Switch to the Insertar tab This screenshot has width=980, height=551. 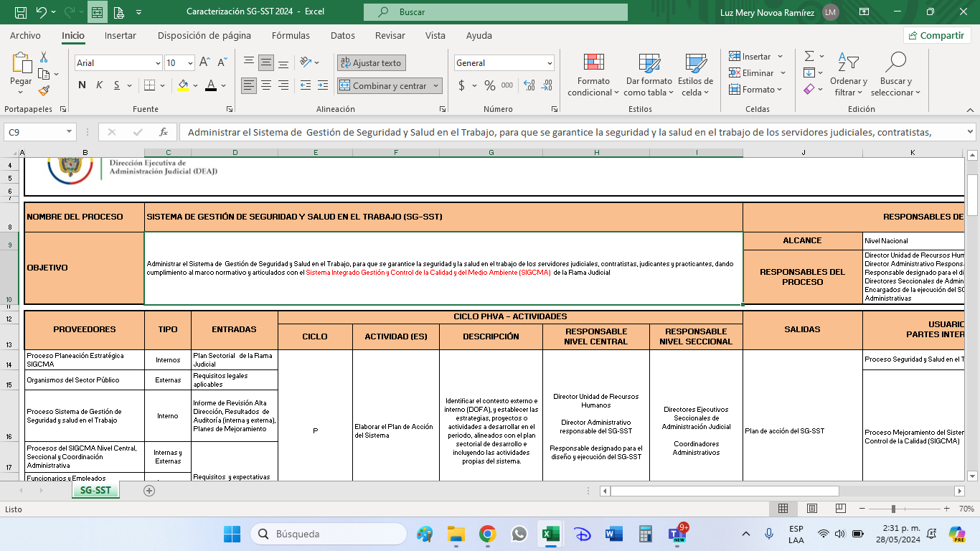click(x=121, y=35)
